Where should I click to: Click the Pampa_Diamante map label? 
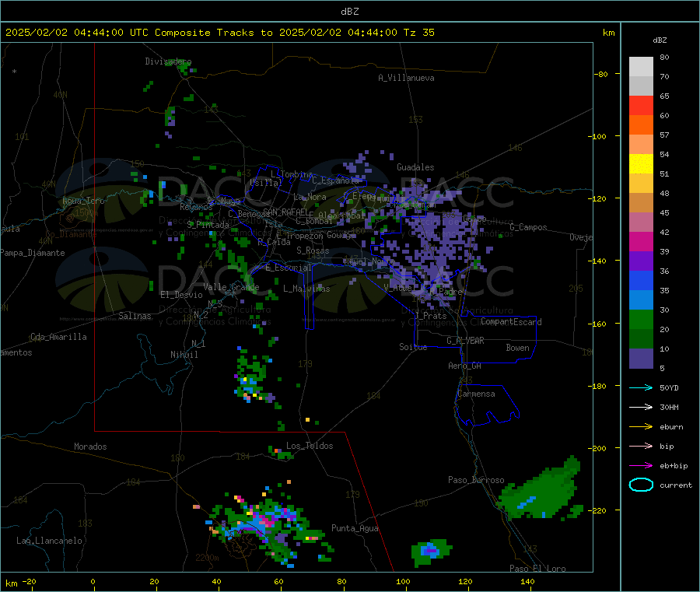[32, 253]
